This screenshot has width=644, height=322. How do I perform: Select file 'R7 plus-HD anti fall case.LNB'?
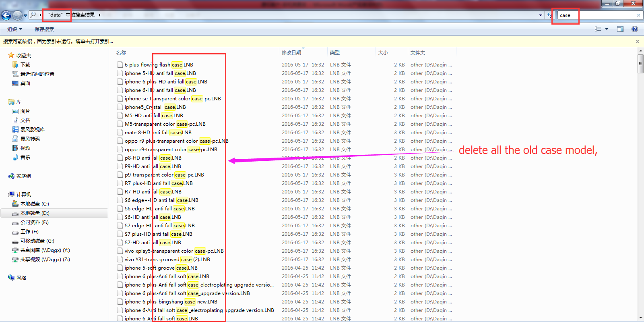click(x=159, y=183)
